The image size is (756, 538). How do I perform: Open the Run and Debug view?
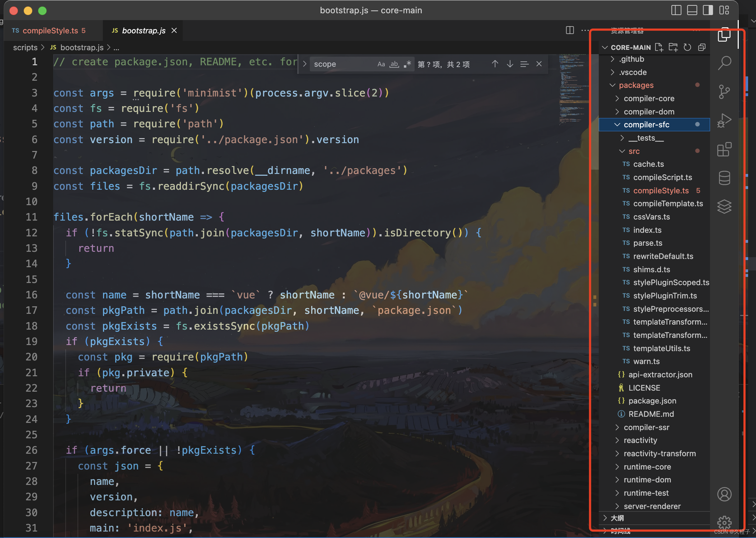click(724, 121)
